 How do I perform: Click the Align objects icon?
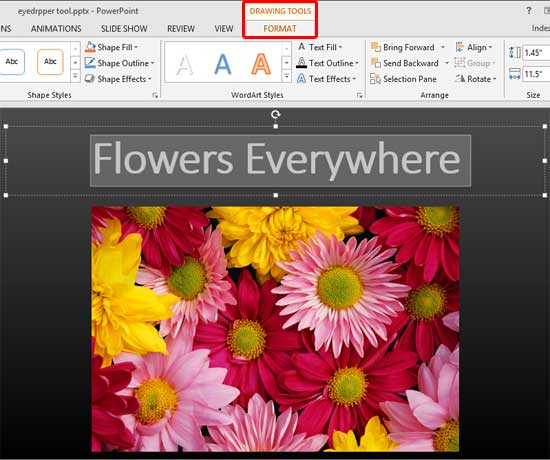coord(460,47)
